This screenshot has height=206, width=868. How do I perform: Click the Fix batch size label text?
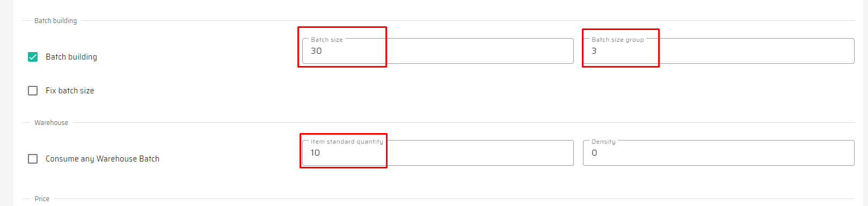click(x=70, y=91)
